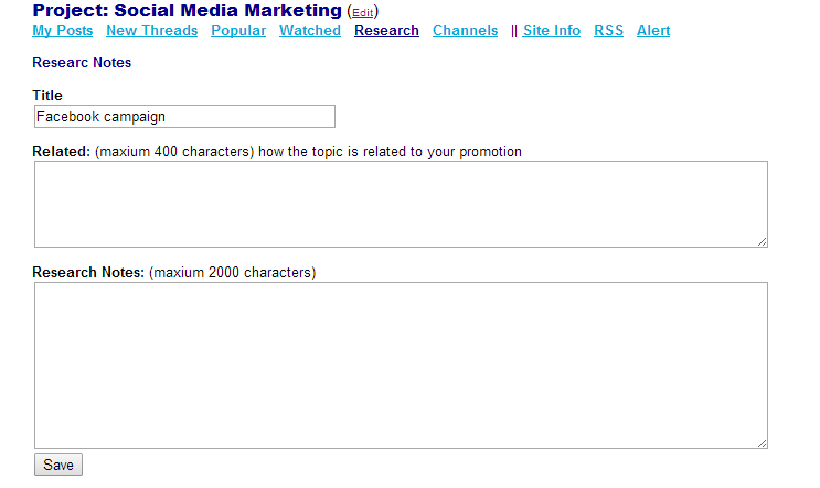Open the RSS feed link

pyautogui.click(x=609, y=30)
